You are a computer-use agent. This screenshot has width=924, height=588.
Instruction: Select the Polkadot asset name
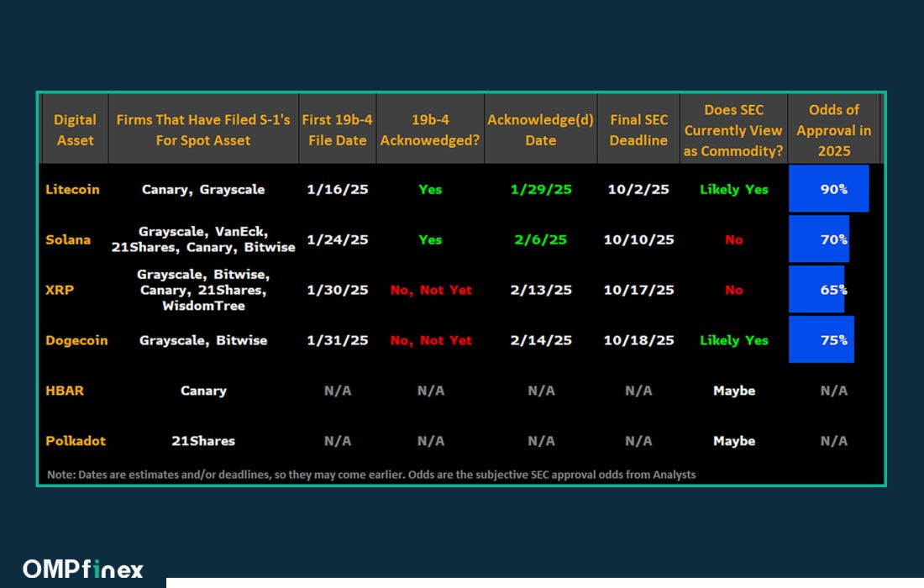pyautogui.click(x=76, y=441)
